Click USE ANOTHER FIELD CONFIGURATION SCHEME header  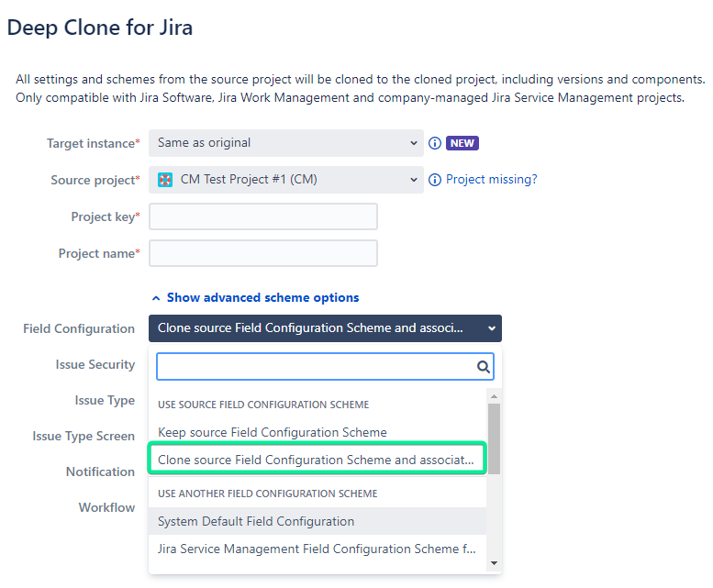267,494
